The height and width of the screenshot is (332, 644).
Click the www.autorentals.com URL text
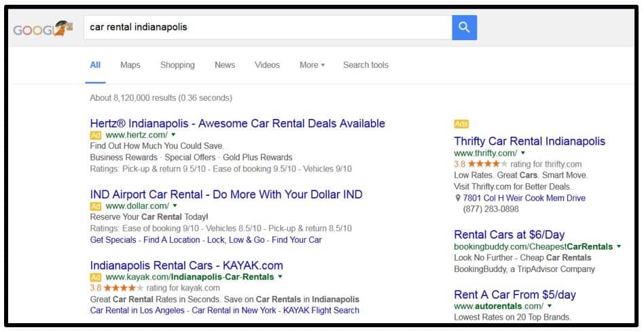[x=499, y=306]
